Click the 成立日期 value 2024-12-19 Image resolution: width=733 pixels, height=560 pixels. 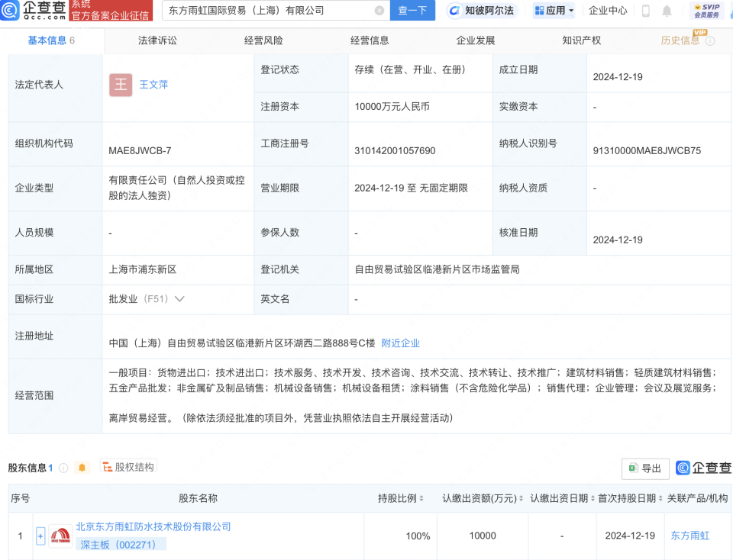pos(618,77)
